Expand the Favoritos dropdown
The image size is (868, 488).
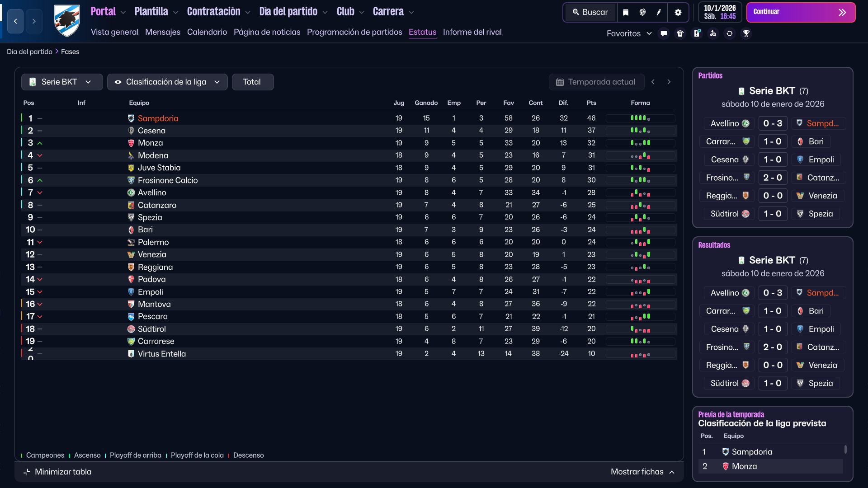point(629,33)
